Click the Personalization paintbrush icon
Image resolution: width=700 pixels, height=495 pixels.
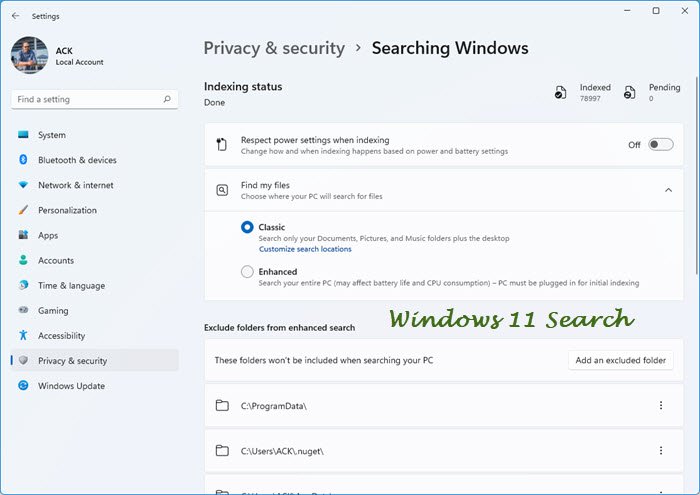pos(23,210)
